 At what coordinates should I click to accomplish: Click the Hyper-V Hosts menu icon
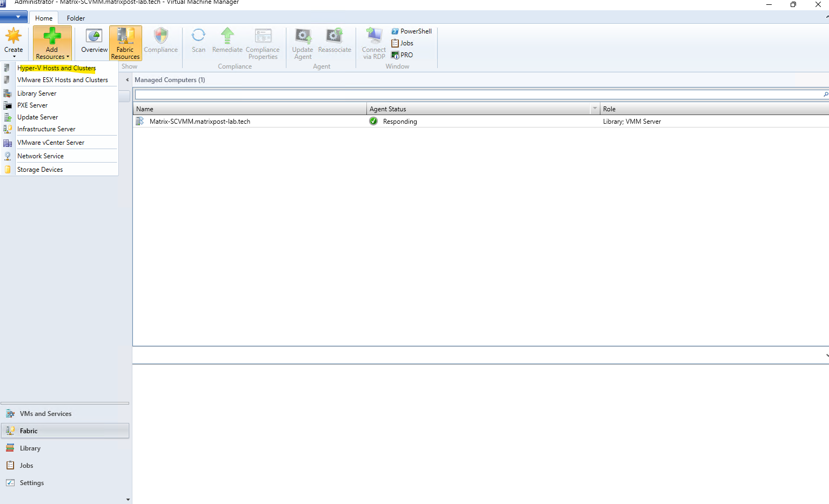(7, 68)
